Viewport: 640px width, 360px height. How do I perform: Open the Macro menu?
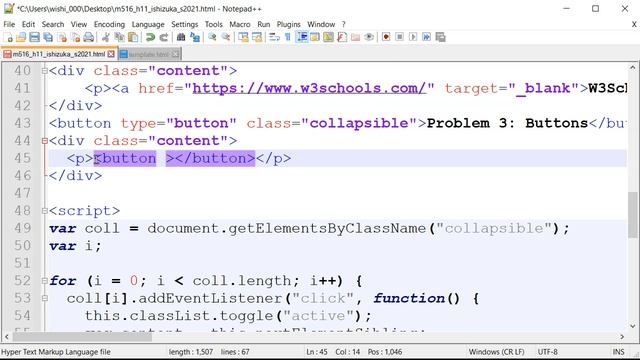pos(240,24)
